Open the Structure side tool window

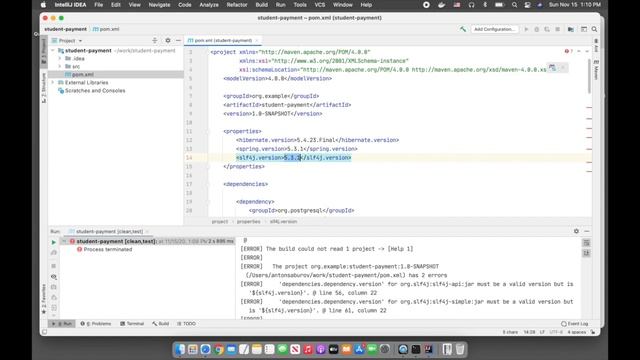pos(44,88)
